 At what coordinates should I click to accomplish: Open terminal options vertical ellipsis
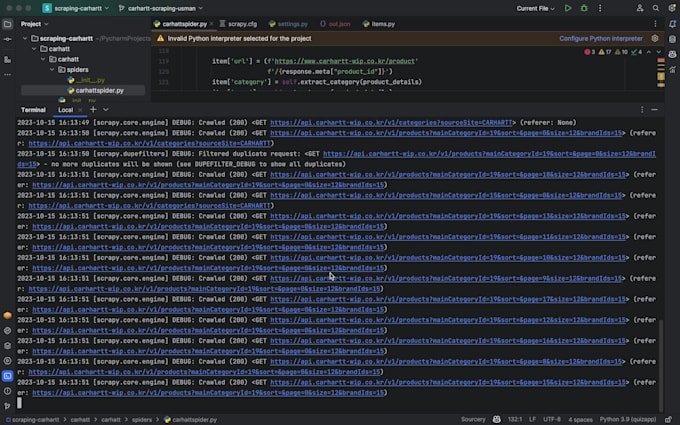(x=642, y=110)
